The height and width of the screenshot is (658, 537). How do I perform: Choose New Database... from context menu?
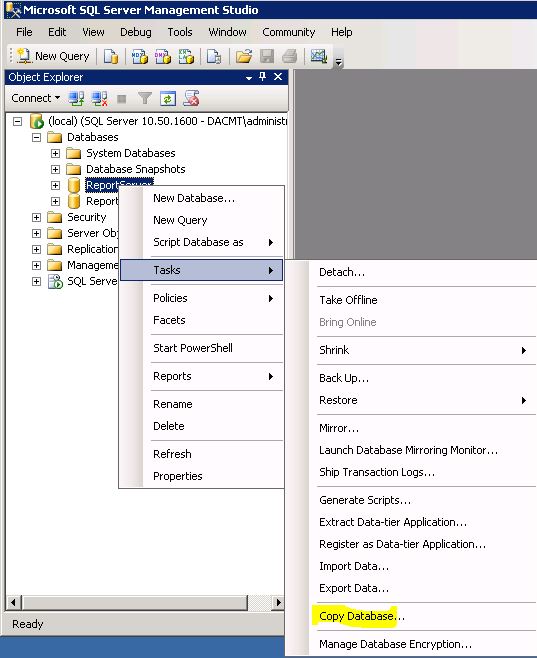(x=201, y=198)
